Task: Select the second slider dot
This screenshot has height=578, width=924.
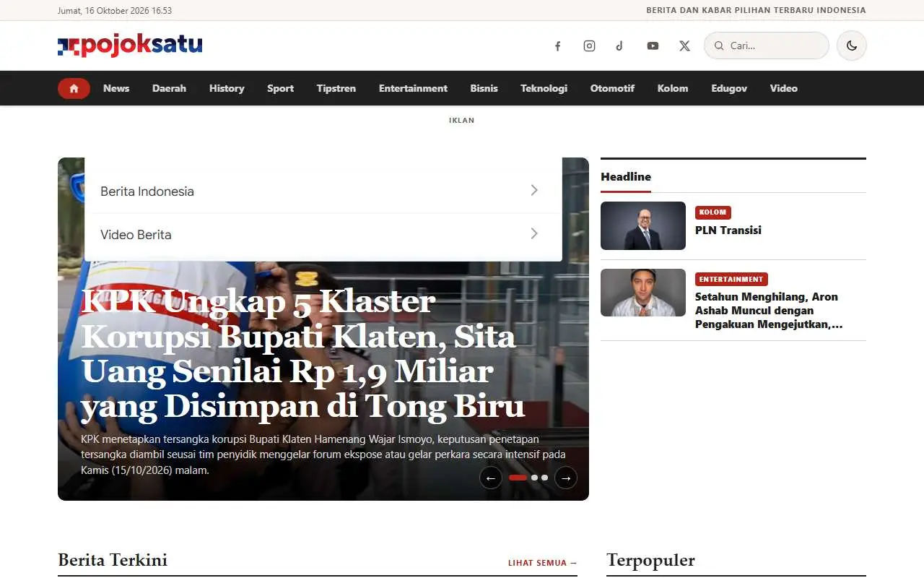Action: (534, 478)
